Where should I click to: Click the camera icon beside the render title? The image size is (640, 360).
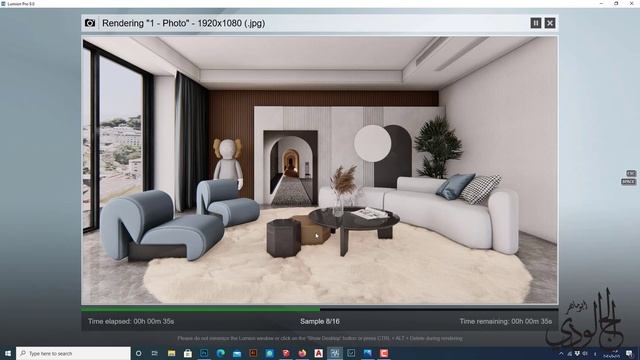pyautogui.click(x=90, y=23)
